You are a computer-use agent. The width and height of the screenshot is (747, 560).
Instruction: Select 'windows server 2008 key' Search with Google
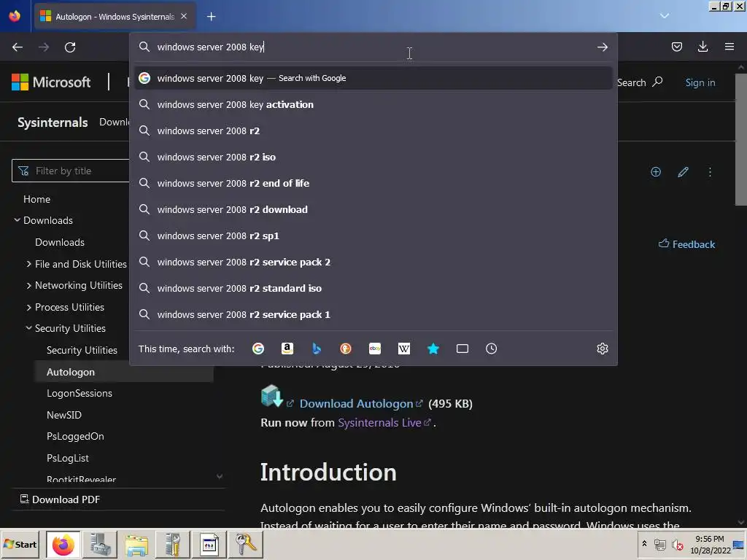373,78
